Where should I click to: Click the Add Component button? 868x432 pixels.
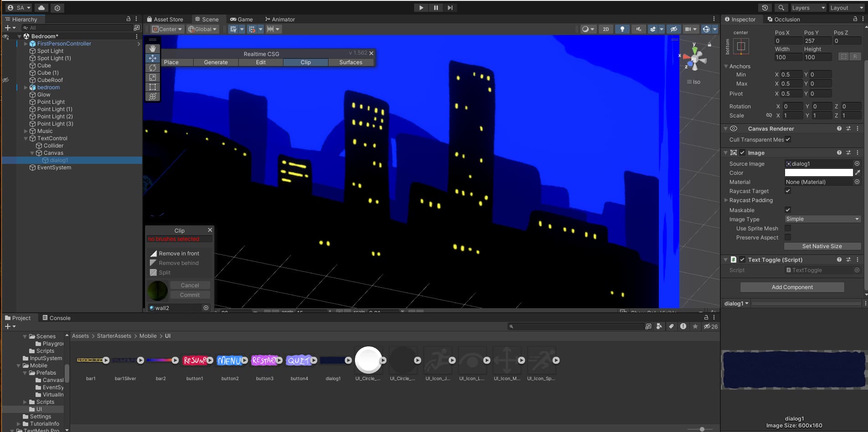[792, 287]
